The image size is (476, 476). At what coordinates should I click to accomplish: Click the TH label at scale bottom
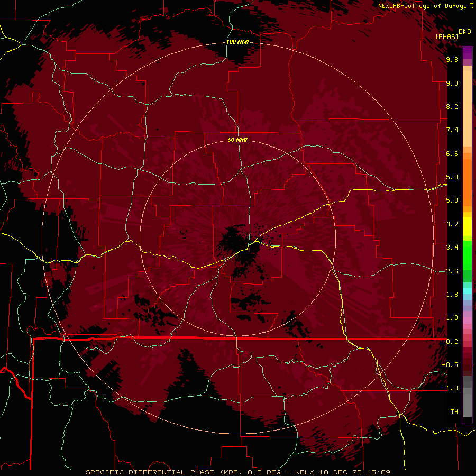pyautogui.click(x=454, y=412)
